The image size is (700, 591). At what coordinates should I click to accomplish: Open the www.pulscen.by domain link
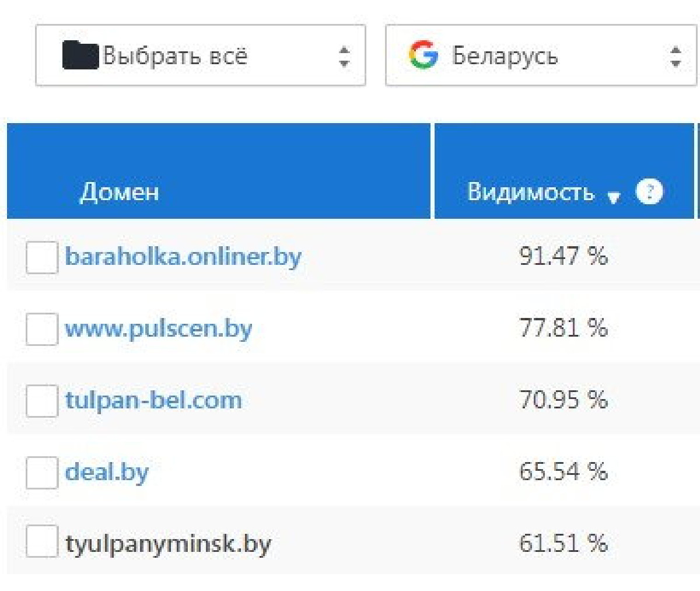coord(159,328)
